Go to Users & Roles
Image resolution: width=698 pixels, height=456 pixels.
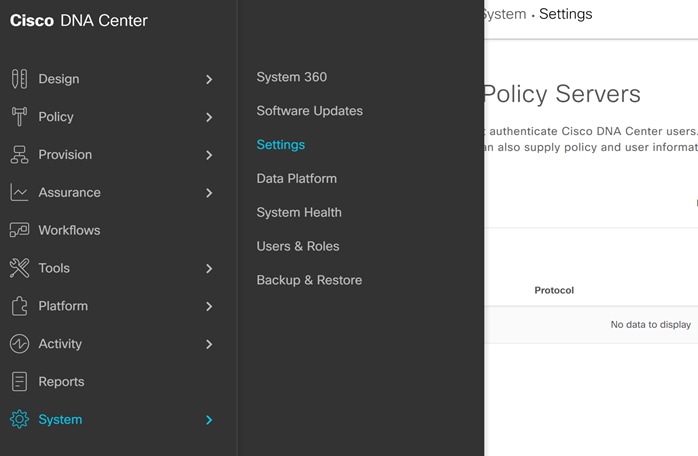pos(298,246)
